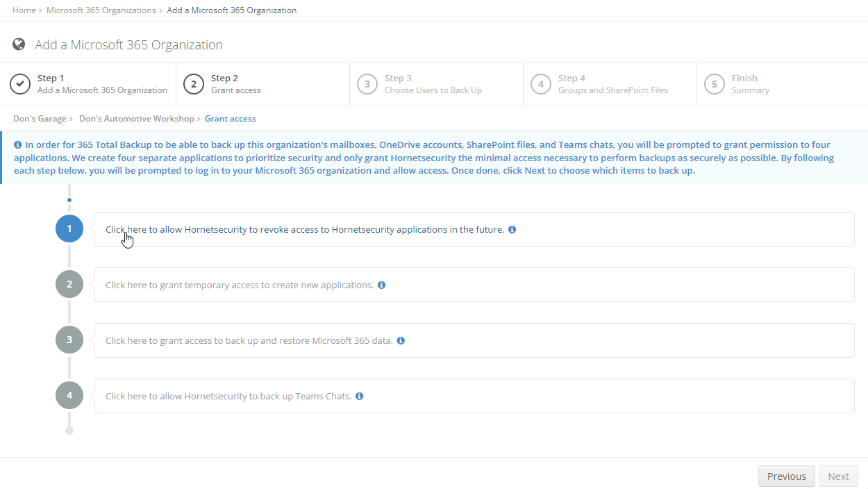Click Step 1 checkmark circle icon
The image size is (868, 489).
coord(20,84)
